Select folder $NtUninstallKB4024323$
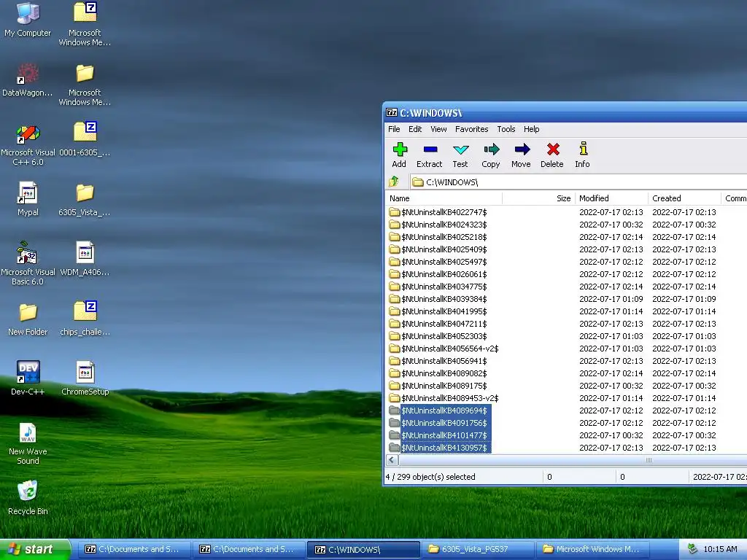This screenshot has height=560, width=747. click(438, 225)
